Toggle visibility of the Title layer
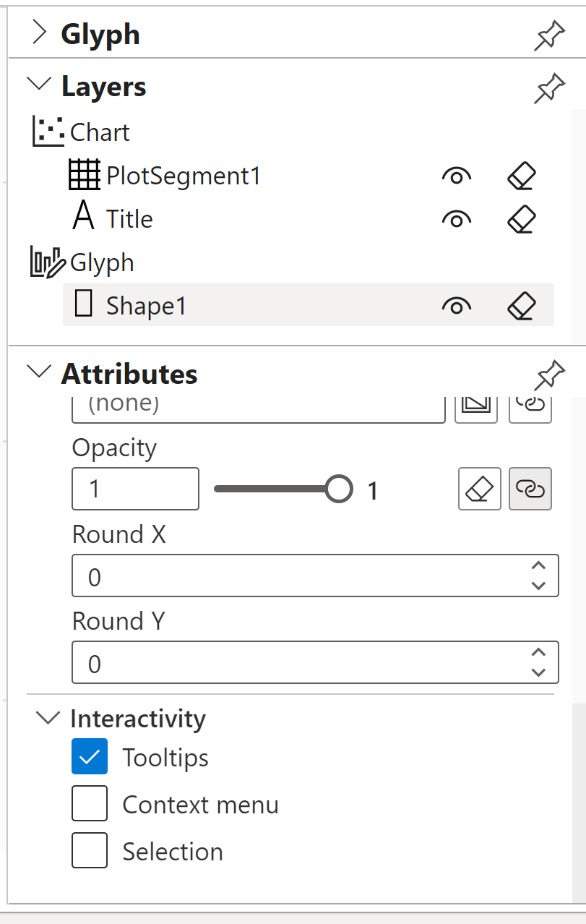This screenshot has width=586, height=924. 456,218
